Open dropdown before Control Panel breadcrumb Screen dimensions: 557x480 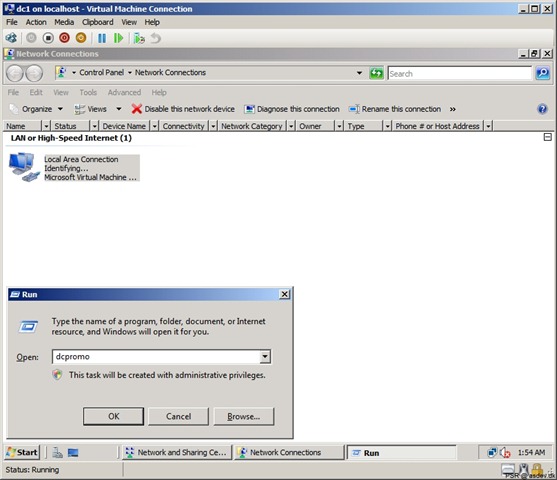pos(74,73)
